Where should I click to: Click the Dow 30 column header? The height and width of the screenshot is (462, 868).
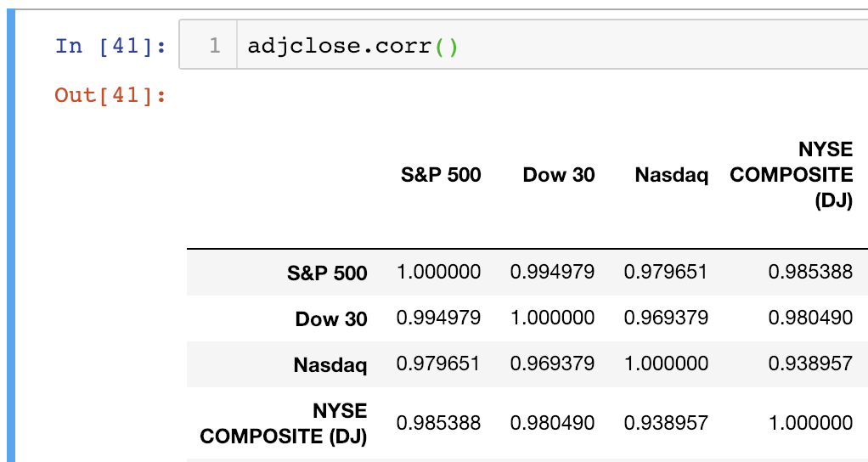coord(559,175)
